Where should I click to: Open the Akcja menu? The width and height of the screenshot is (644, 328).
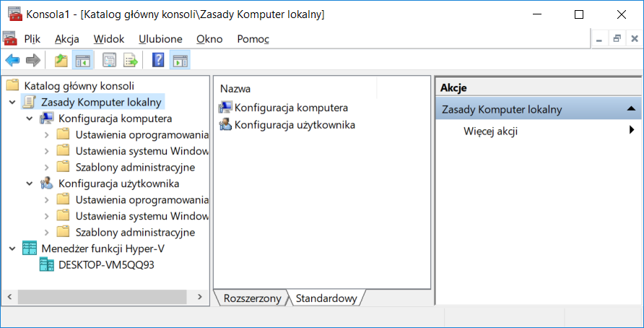[x=67, y=39]
